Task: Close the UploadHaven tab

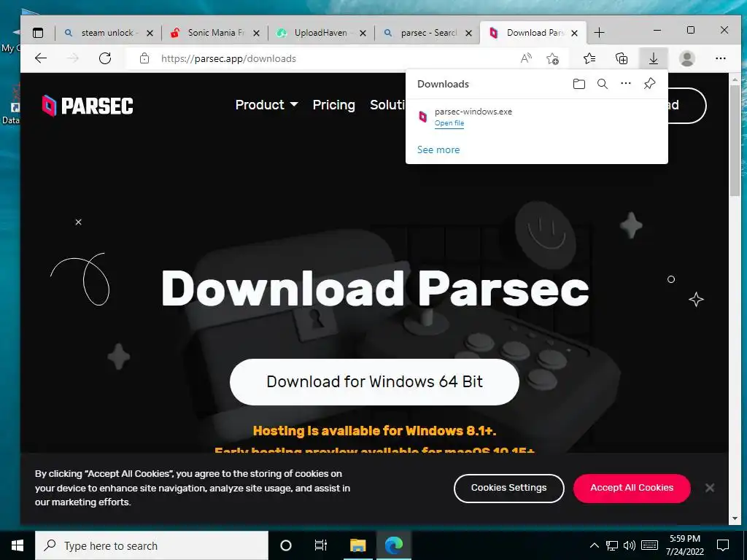Action: [363, 33]
